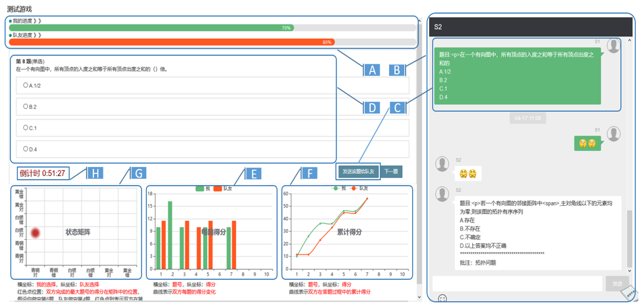Click S2's avatar next to the emoji reply

click(442, 164)
